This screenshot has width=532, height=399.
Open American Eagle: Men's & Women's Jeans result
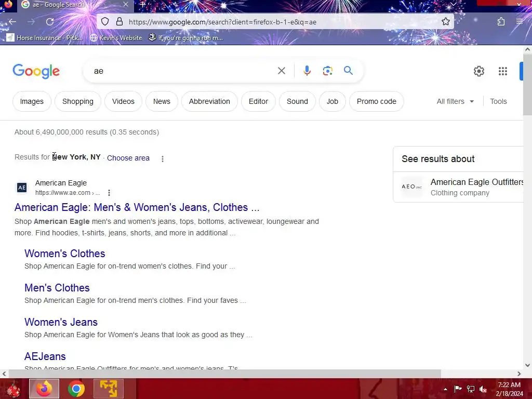point(137,207)
